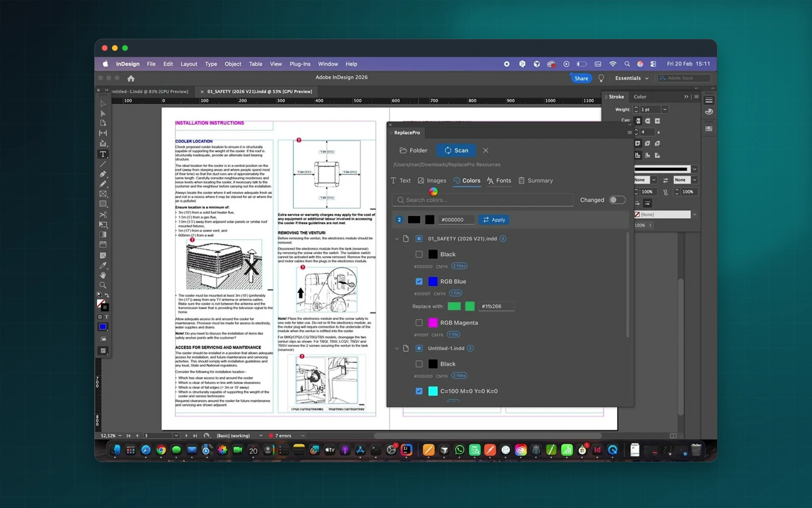
Task: Open the Essentials workspace dropdown
Action: (632, 78)
